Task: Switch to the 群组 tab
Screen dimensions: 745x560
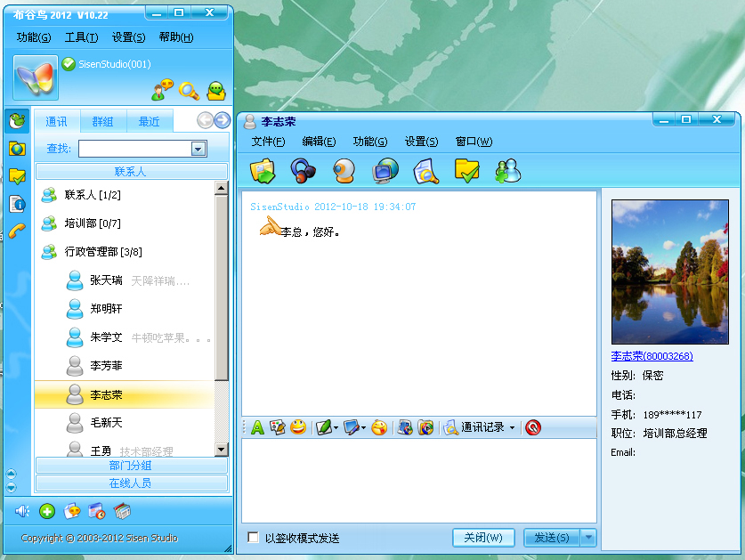Action: (102, 122)
